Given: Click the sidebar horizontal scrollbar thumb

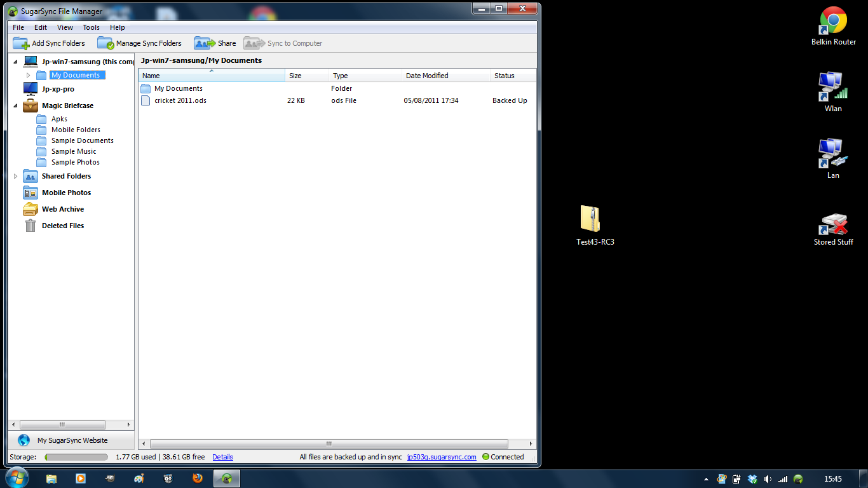Looking at the screenshot, I should coord(62,424).
